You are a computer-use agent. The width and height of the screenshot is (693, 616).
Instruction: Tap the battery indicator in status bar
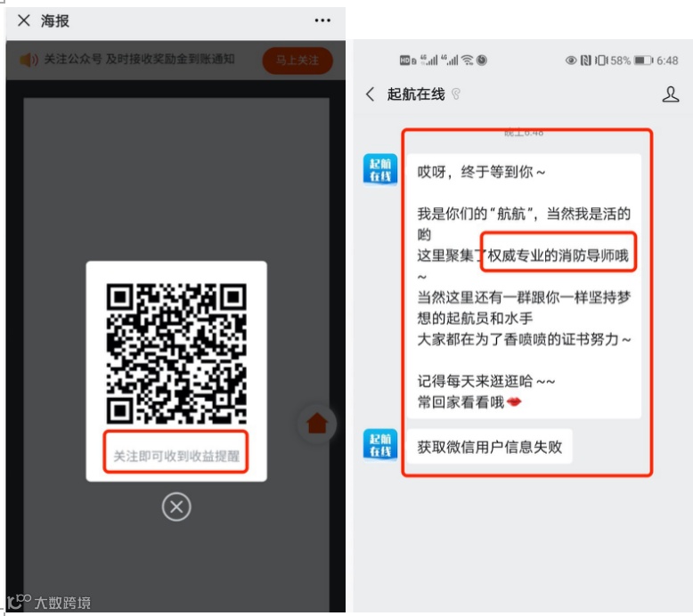coord(643,60)
